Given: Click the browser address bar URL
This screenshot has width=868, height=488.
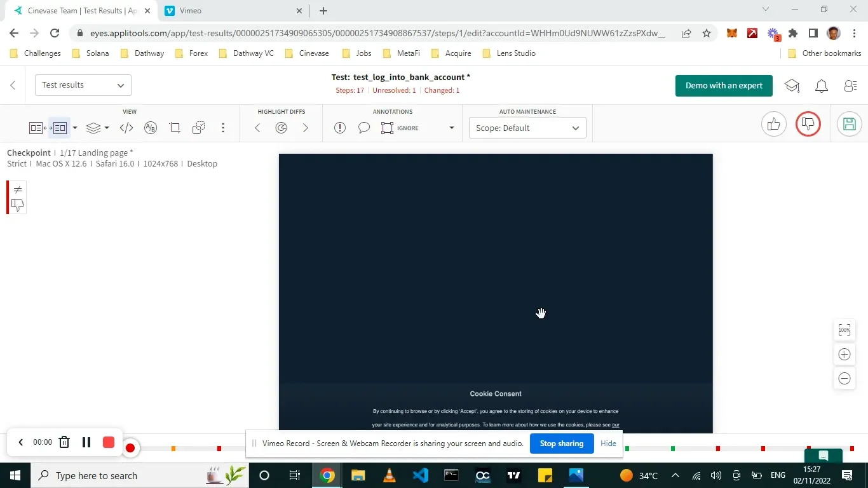Looking at the screenshot, I should click(x=377, y=34).
